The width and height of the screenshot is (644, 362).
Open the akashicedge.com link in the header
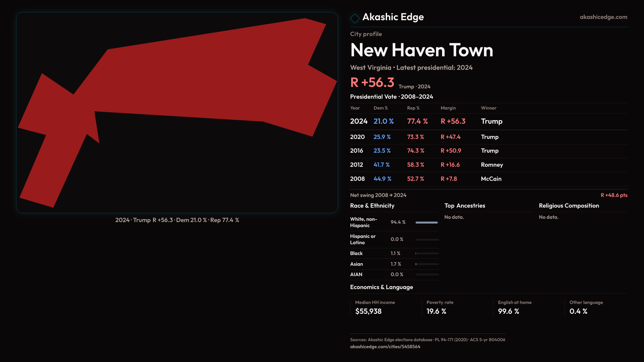(603, 17)
